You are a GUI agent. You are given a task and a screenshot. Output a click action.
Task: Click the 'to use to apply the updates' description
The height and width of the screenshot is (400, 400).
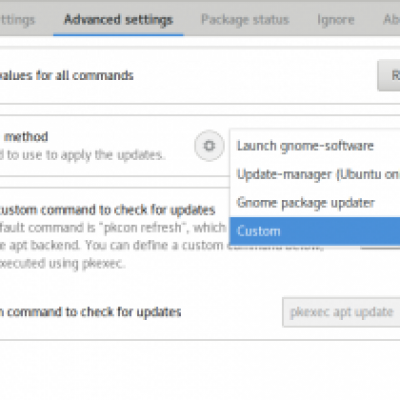click(x=83, y=155)
